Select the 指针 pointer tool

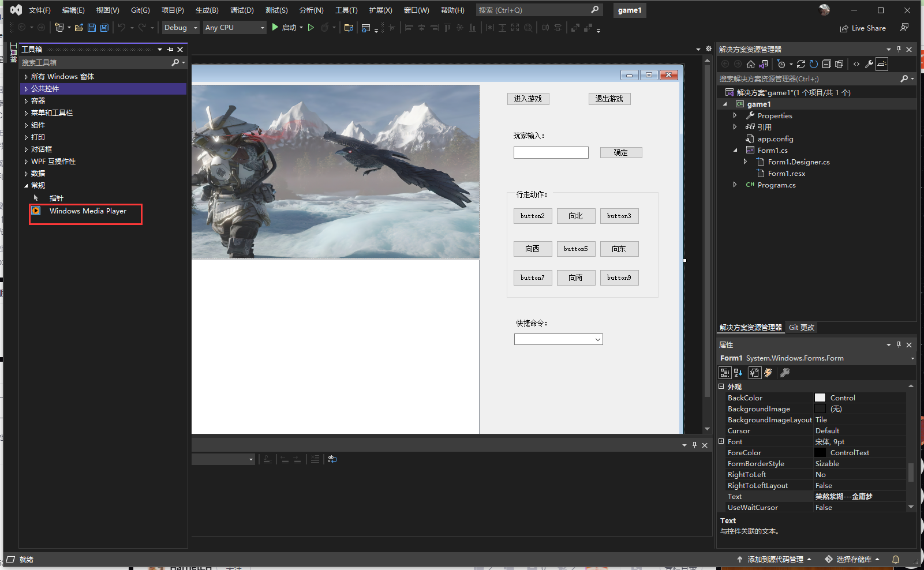pos(56,198)
